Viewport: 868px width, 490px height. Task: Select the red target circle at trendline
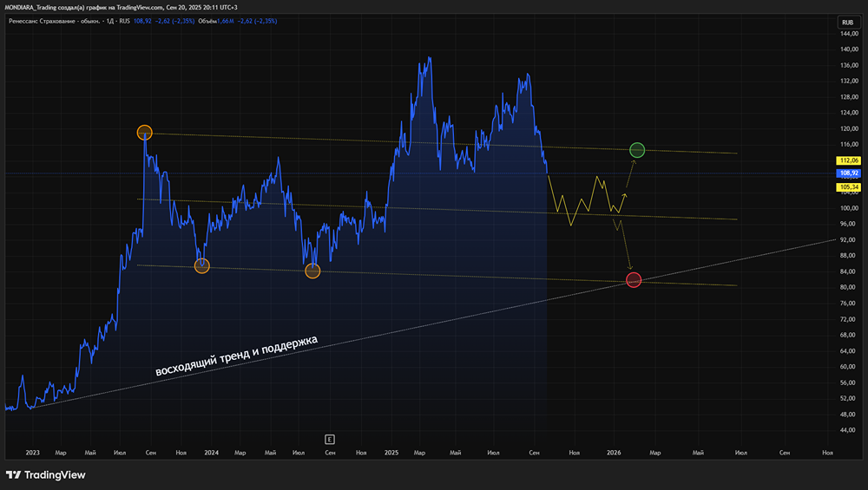tap(634, 279)
